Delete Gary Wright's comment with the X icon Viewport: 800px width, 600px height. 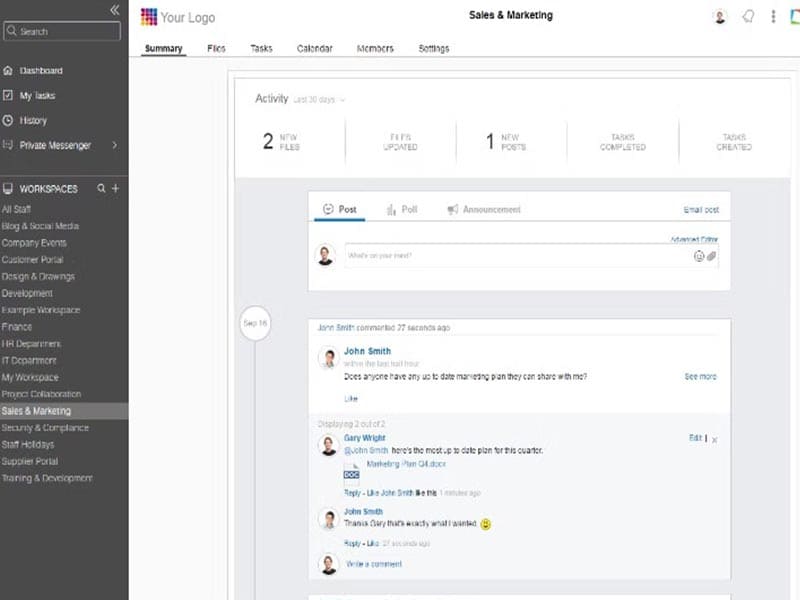coord(714,439)
